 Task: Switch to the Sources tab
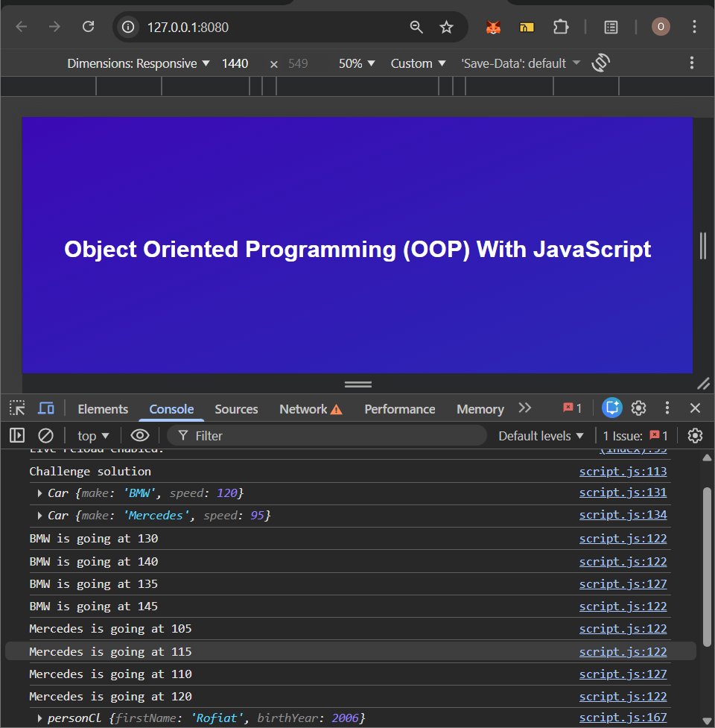[236, 409]
